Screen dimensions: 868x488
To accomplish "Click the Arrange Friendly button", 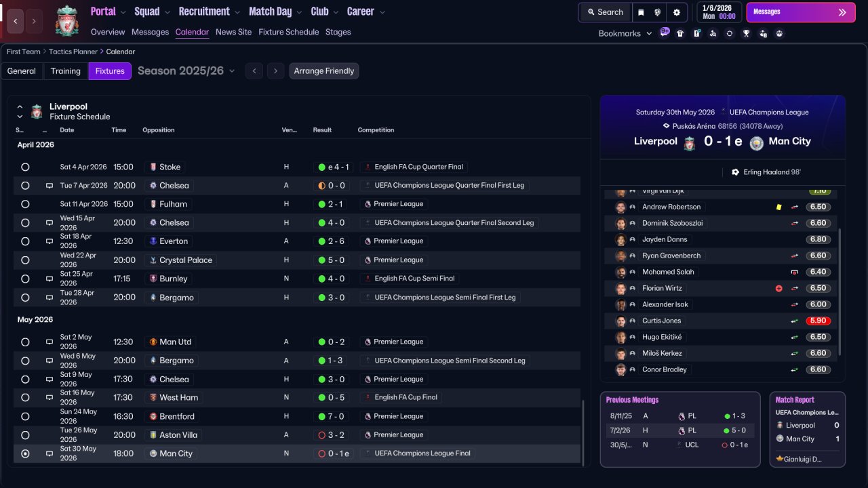I will click(x=323, y=71).
